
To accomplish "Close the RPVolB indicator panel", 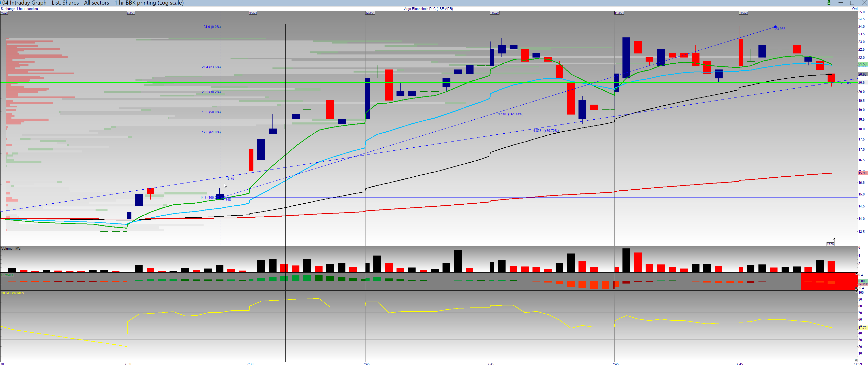I will click(857, 274).
